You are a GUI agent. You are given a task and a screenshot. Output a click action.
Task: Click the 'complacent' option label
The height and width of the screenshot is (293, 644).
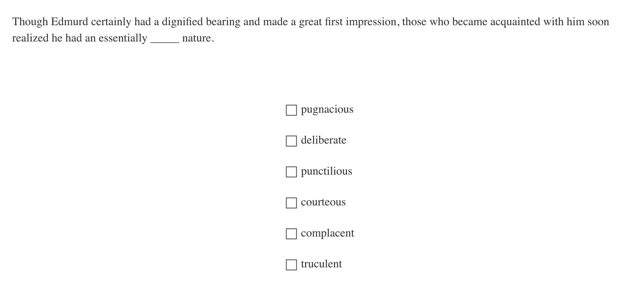click(327, 233)
